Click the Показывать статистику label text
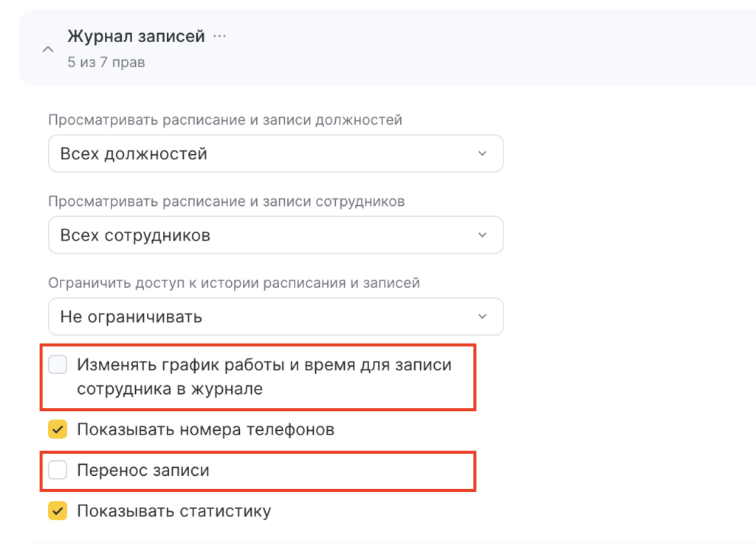The width and height of the screenshot is (756, 543). click(x=173, y=511)
